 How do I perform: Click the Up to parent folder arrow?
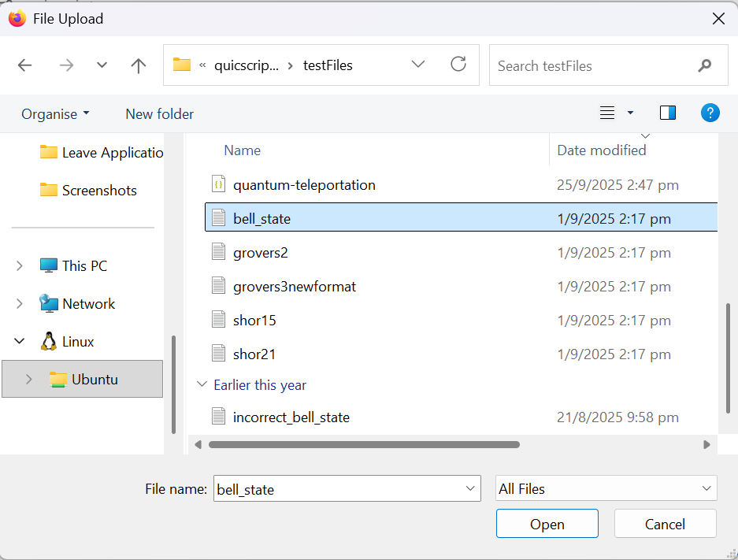(x=139, y=65)
